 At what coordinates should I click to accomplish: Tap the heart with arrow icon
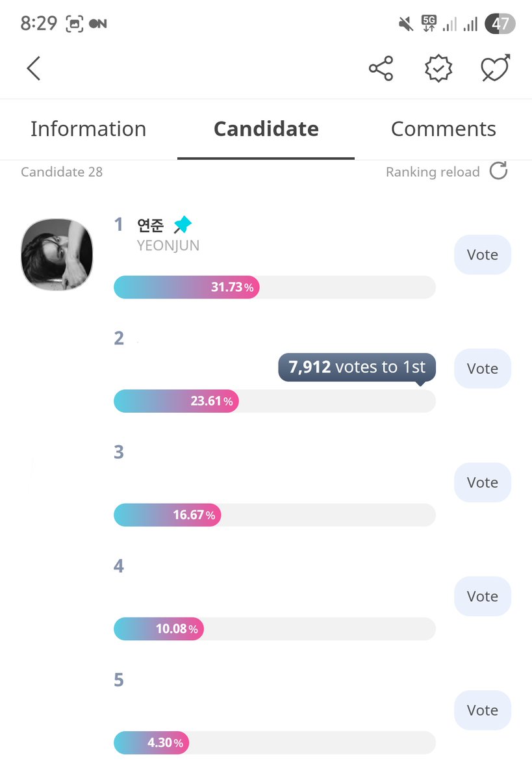[496, 68]
